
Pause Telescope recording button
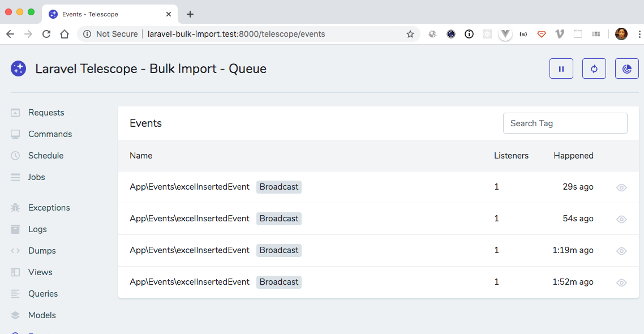pyautogui.click(x=561, y=68)
